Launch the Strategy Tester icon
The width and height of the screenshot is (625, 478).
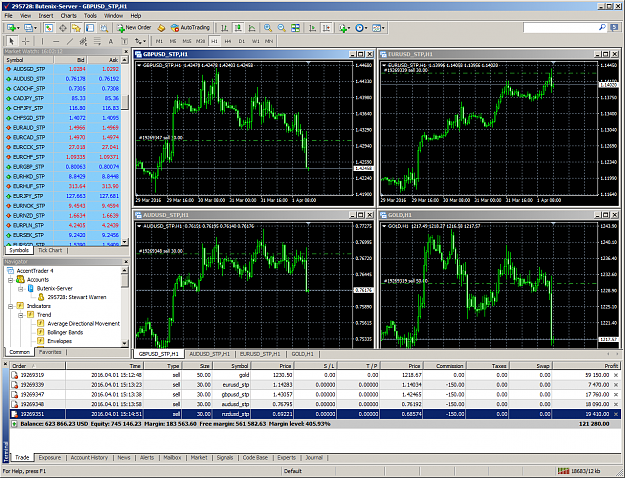pyautogui.click(x=104, y=28)
